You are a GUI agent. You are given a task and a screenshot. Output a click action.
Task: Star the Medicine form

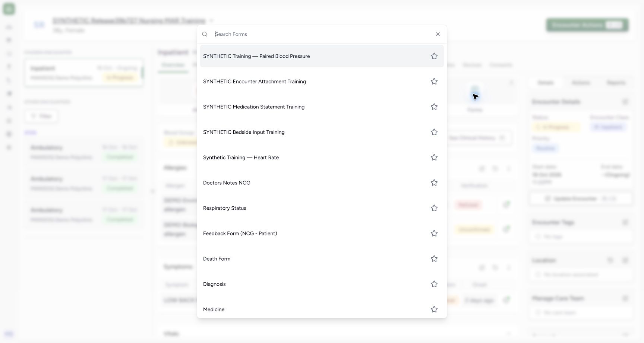tap(434, 309)
